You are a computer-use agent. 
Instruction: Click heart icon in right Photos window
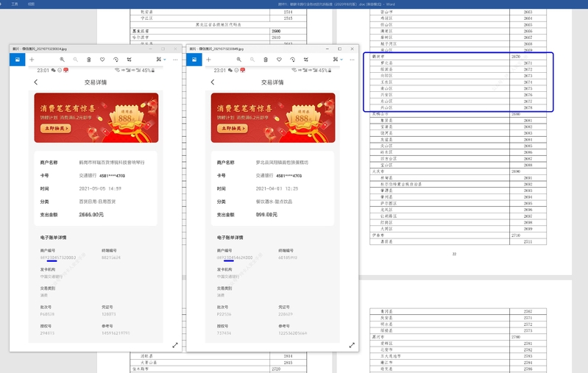click(x=279, y=59)
